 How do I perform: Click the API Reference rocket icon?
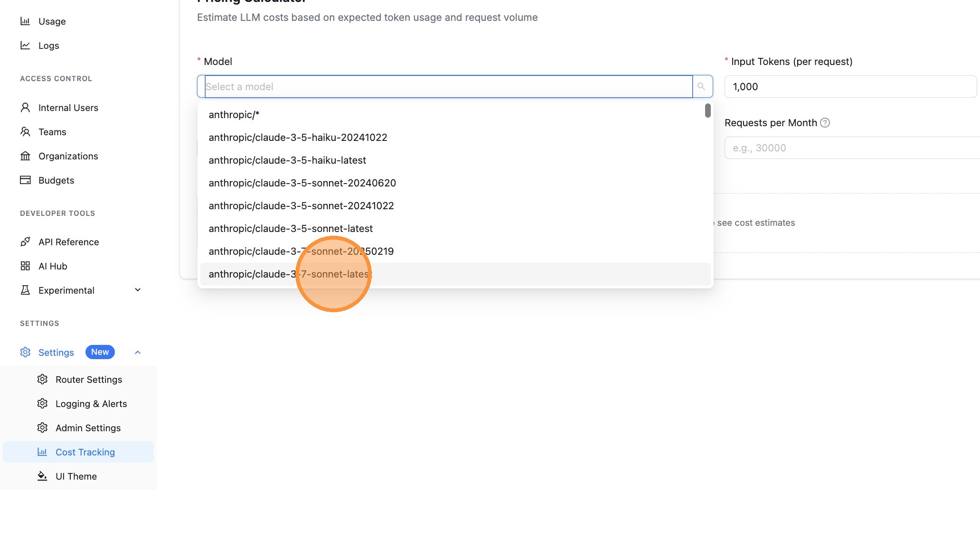pyautogui.click(x=25, y=242)
